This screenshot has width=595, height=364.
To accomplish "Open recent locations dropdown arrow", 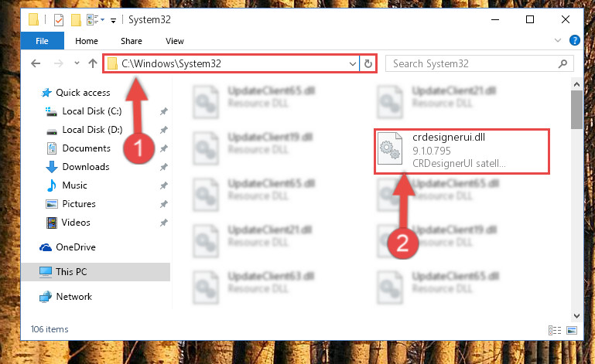I will tap(77, 63).
